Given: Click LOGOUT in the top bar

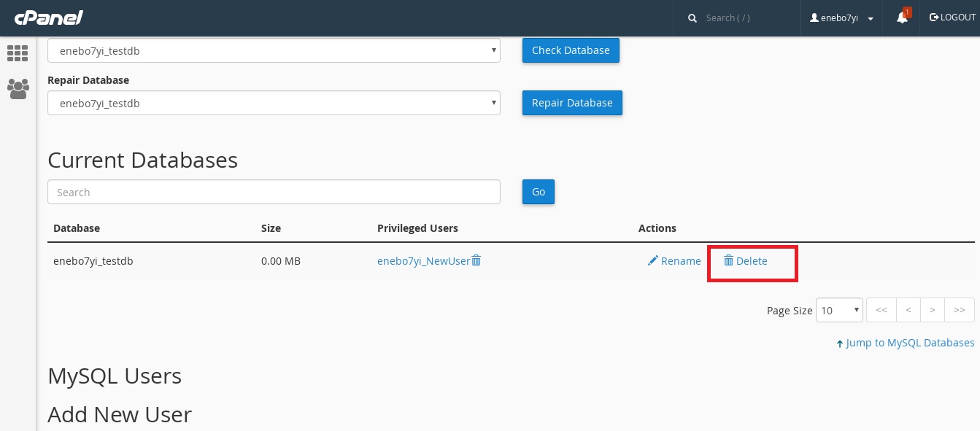Looking at the screenshot, I should coord(952,17).
